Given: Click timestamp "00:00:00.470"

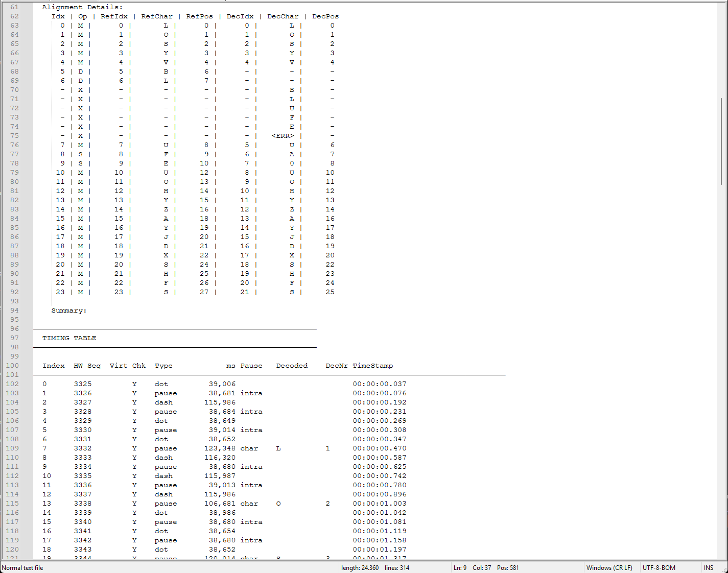Looking at the screenshot, I should (x=380, y=448).
